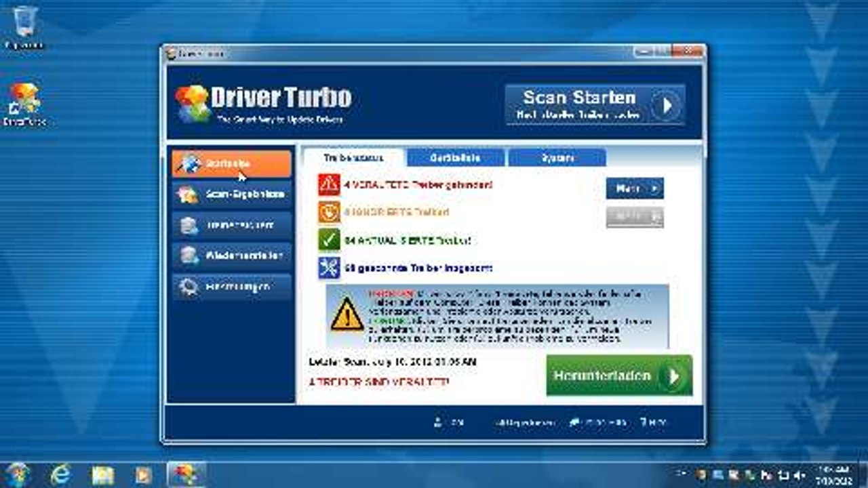Image resolution: width=868 pixels, height=488 pixels.
Task: Click the green up-to-date drivers count text
Action: tap(408, 241)
